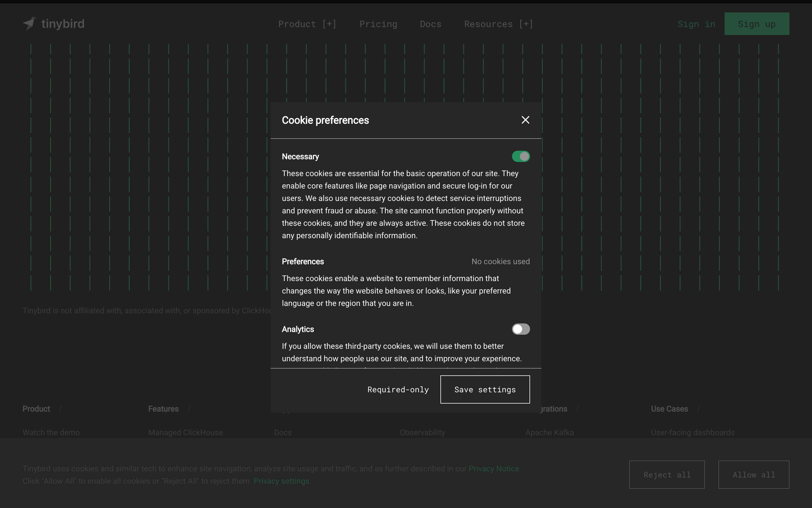Click the Use Cases footer heading

[x=669, y=409]
